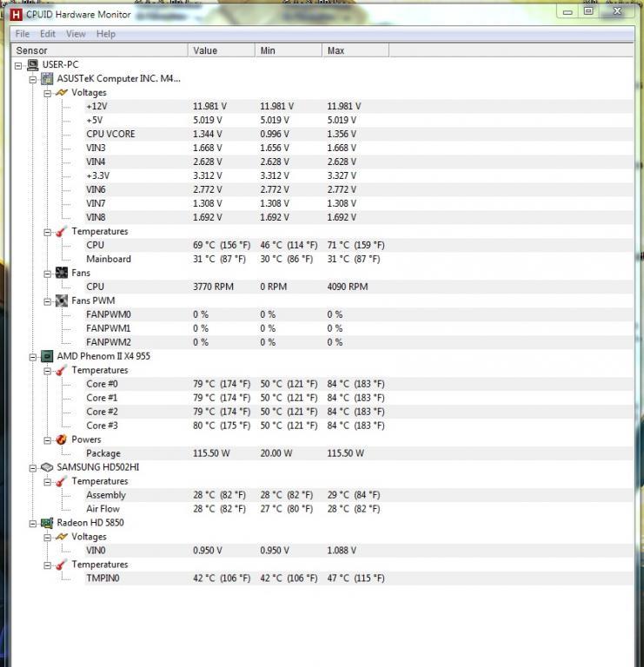Select the VIN8 voltage row
Viewport: 644px width, 667px height.
(359, 217)
